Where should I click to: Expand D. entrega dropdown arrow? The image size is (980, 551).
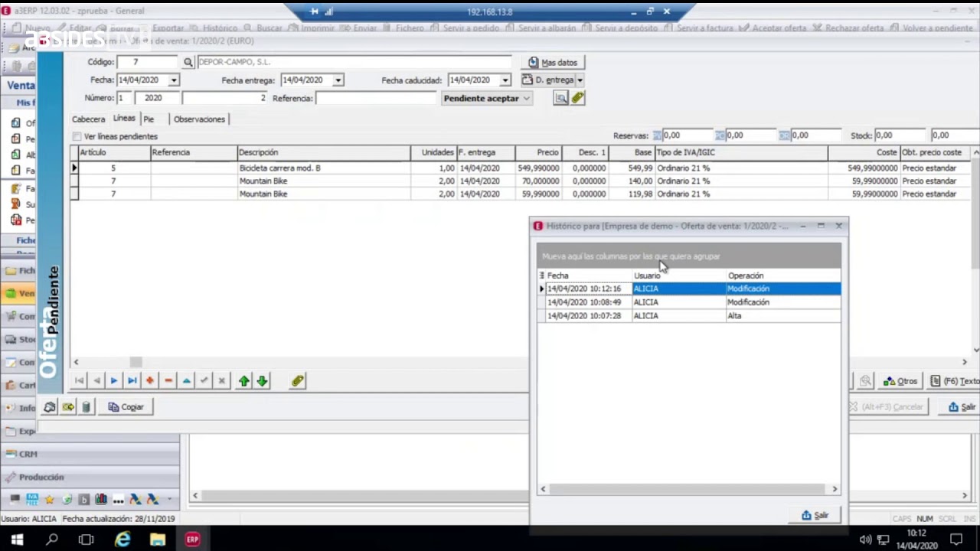pos(580,80)
